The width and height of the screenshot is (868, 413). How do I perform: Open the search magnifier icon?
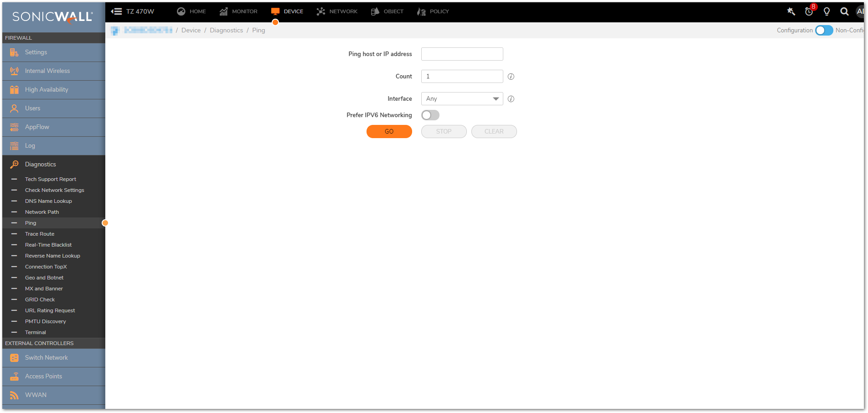pos(844,11)
